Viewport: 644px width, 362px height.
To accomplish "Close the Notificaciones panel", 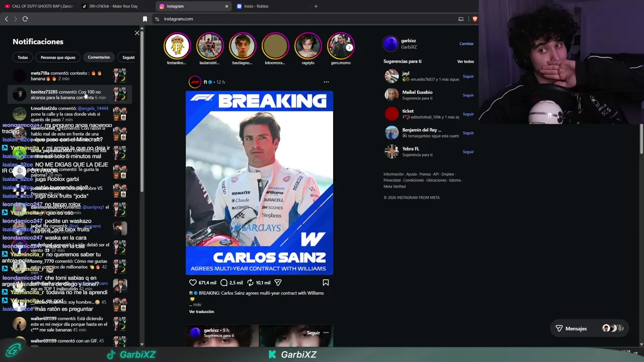I will (137, 33).
